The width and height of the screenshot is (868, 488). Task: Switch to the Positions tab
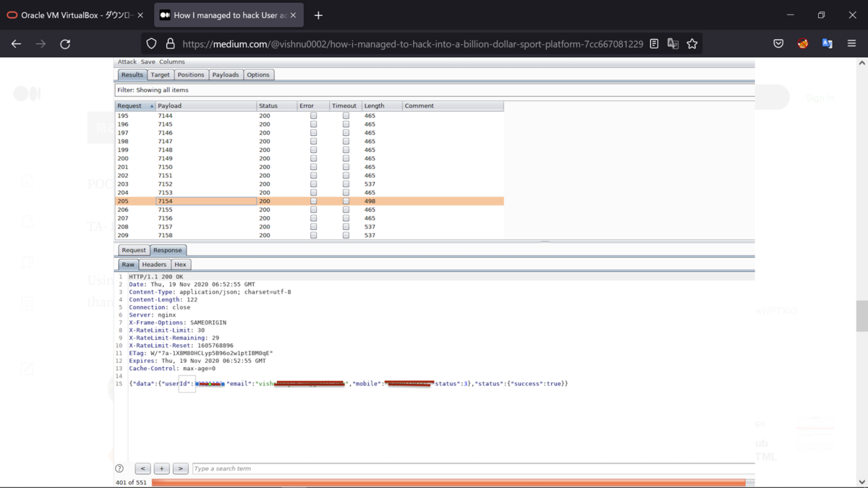click(191, 74)
